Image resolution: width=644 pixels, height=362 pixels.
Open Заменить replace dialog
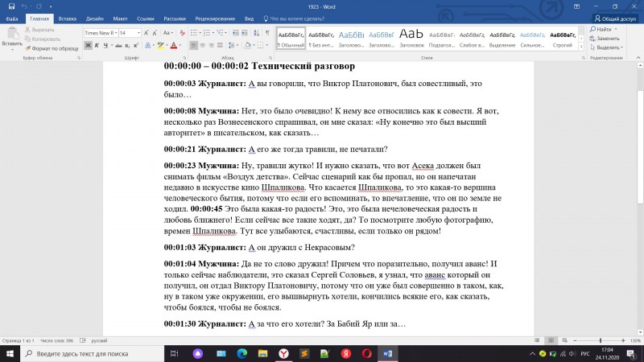click(x=605, y=38)
